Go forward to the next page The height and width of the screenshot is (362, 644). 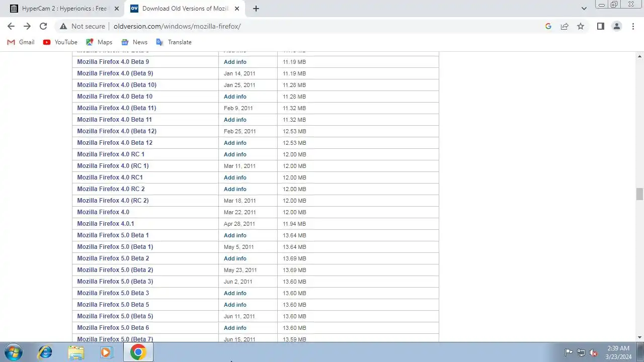(x=27, y=26)
